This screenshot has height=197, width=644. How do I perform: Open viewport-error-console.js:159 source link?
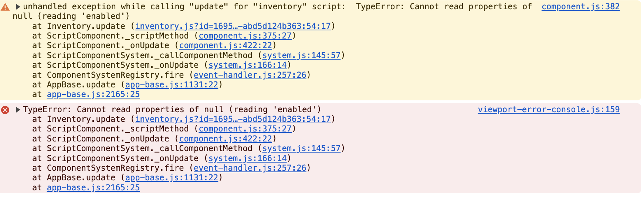549,110
